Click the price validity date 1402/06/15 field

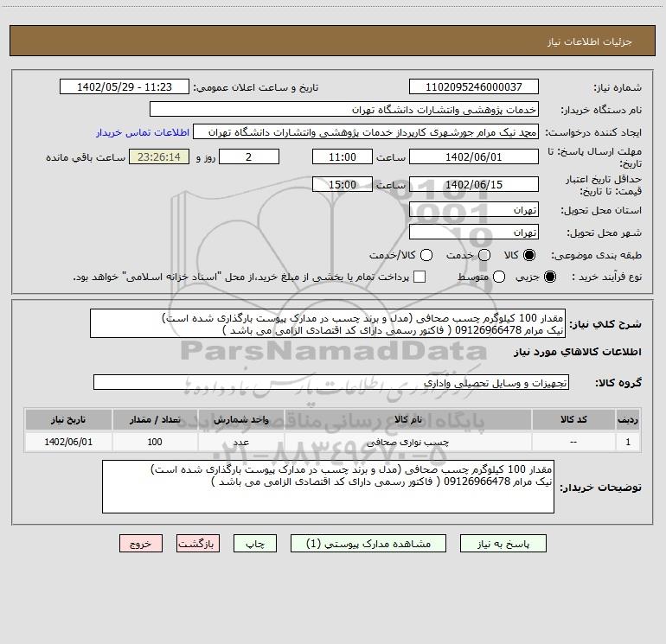pyautogui.click(x=474, y=185)
